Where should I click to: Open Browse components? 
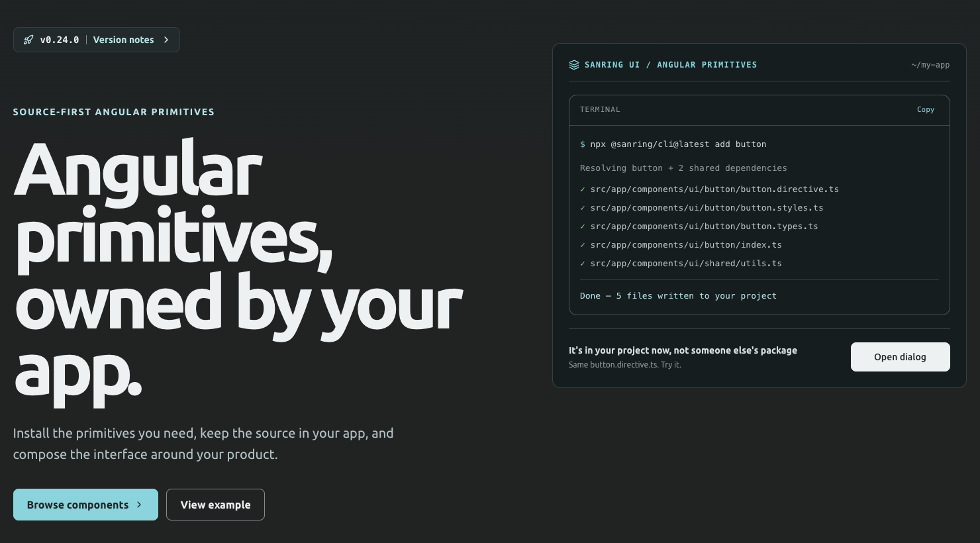pos(85,505)
